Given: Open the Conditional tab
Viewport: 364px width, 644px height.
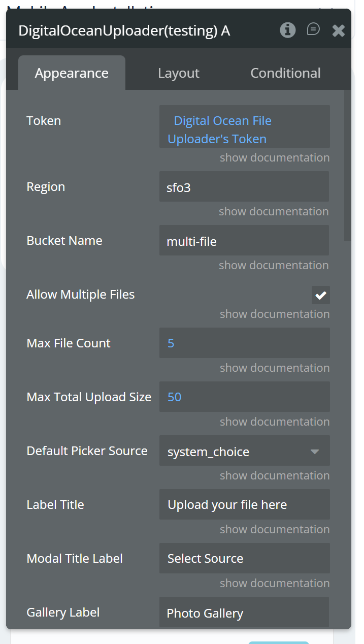Looking at the screenshot, I should click(285, 73).
